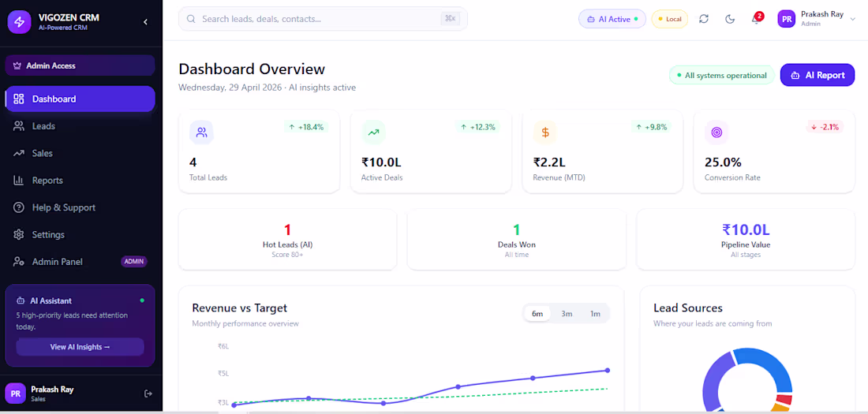Open the Settings menu item
Screen dimensions: 868x414
(x=80, y=235)
